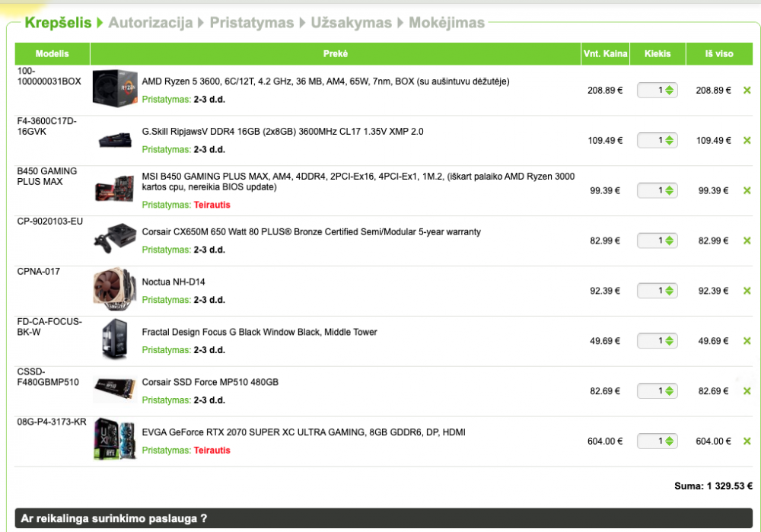Select the Mokėjimas checkout step
Screen dimensions: 761x532
pyautogui.click(x=446, y=23)
